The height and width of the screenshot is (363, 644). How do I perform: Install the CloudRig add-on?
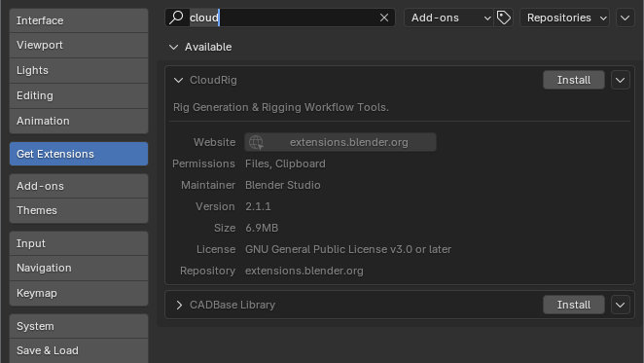(574, 80)
